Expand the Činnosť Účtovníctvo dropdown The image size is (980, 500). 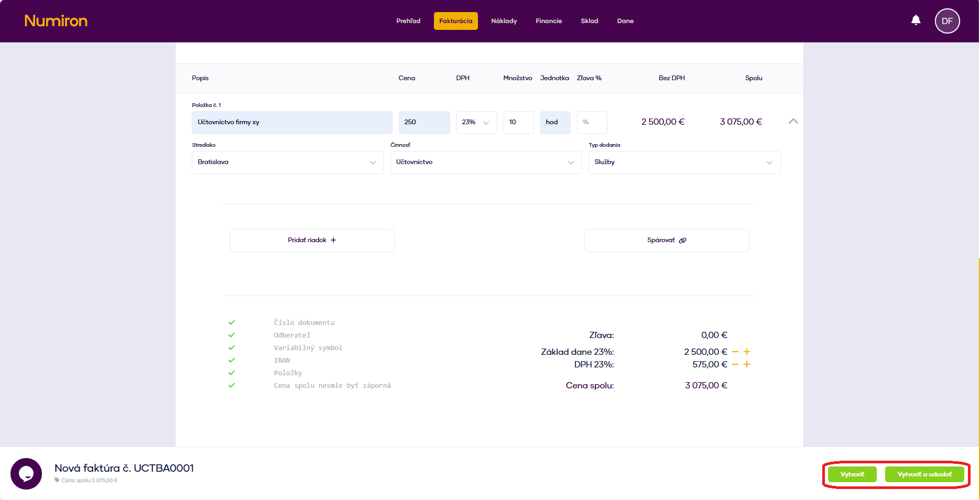click(x=485, y=162)
